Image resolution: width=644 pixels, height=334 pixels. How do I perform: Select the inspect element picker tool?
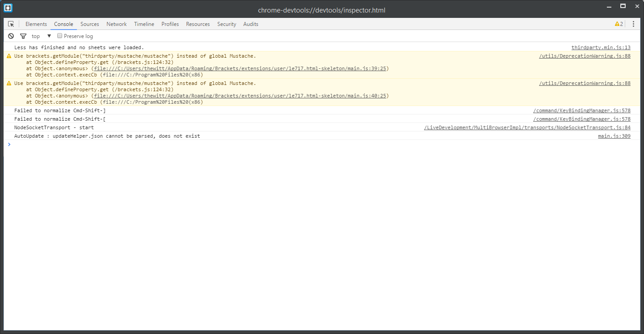tap(11, 24)
